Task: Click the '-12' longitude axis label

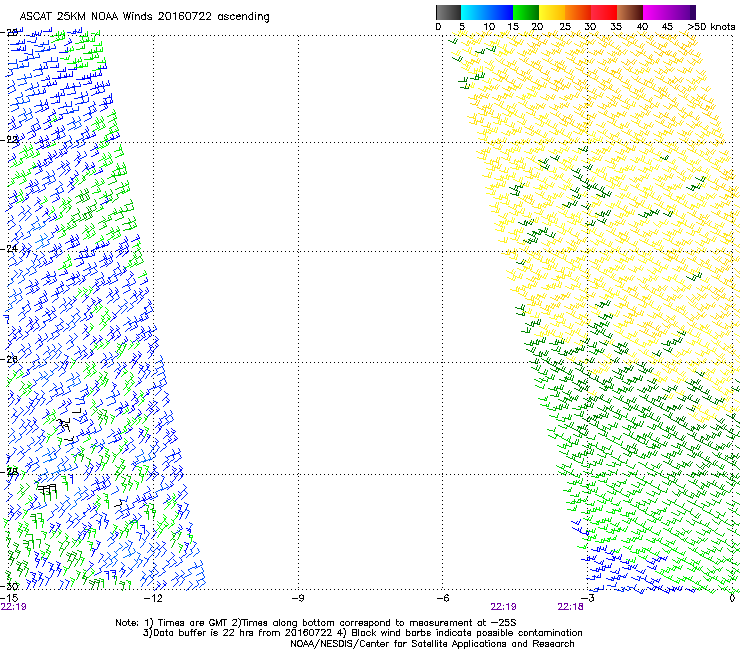Action: click(x=152, y=599)
